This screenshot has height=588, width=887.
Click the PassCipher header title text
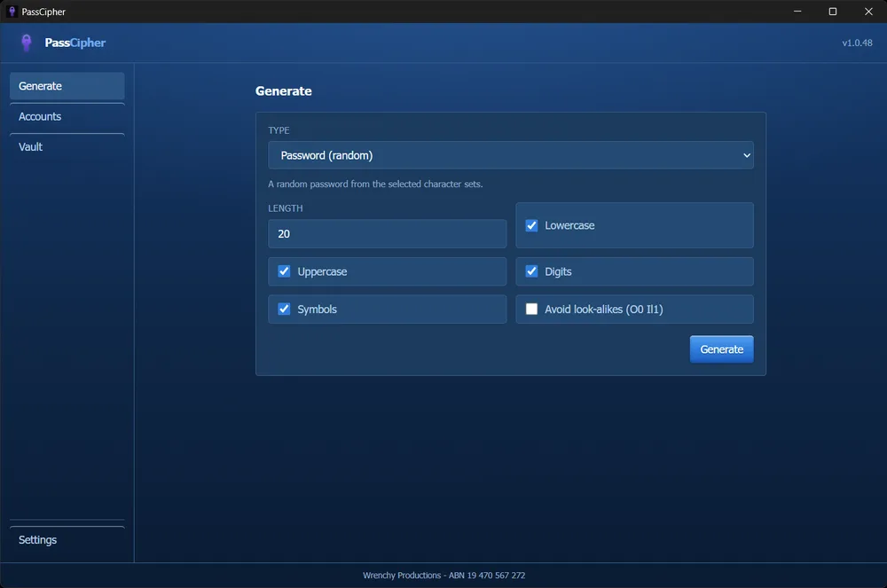(x=75, y=43)
